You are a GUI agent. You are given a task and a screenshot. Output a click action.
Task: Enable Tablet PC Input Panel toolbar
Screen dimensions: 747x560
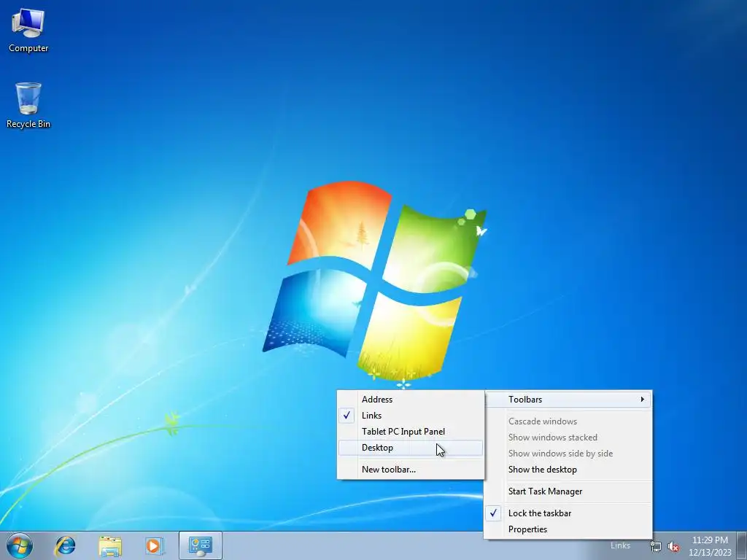[x=411, y=432]
